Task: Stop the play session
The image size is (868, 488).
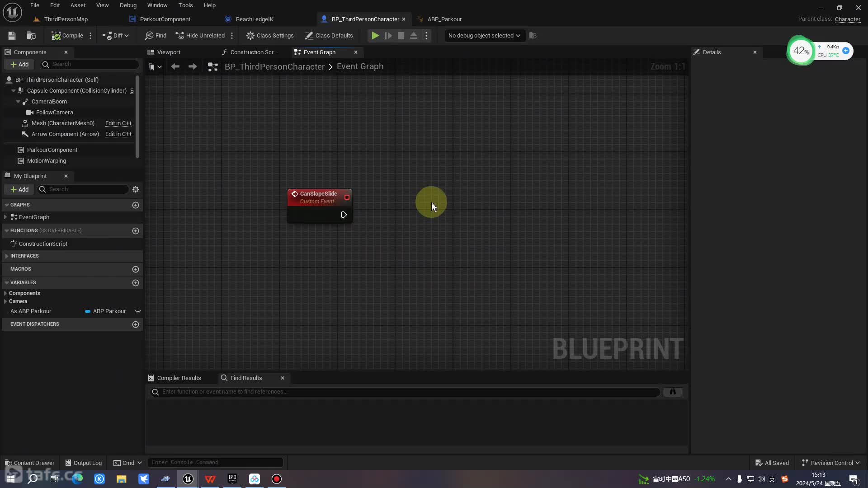Action: [401, 36]
